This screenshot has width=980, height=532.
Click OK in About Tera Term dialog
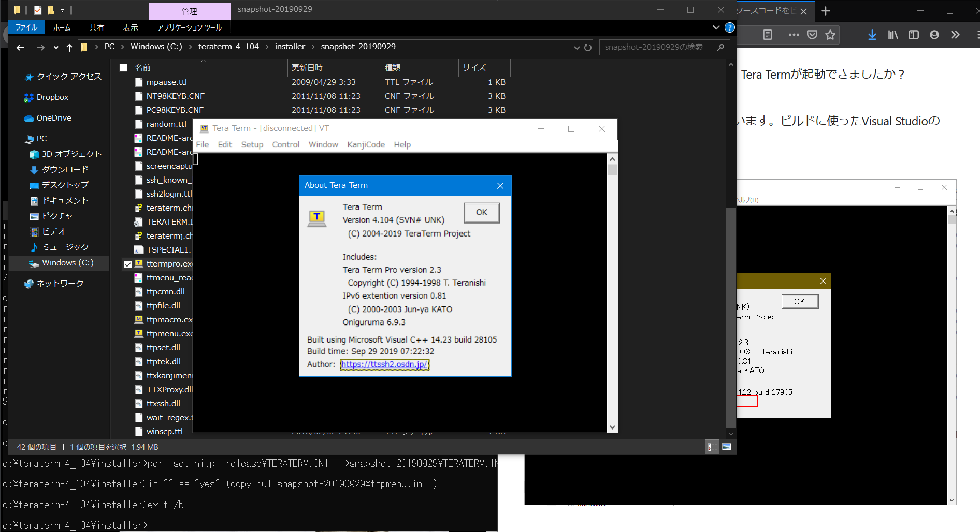(481, 212)
